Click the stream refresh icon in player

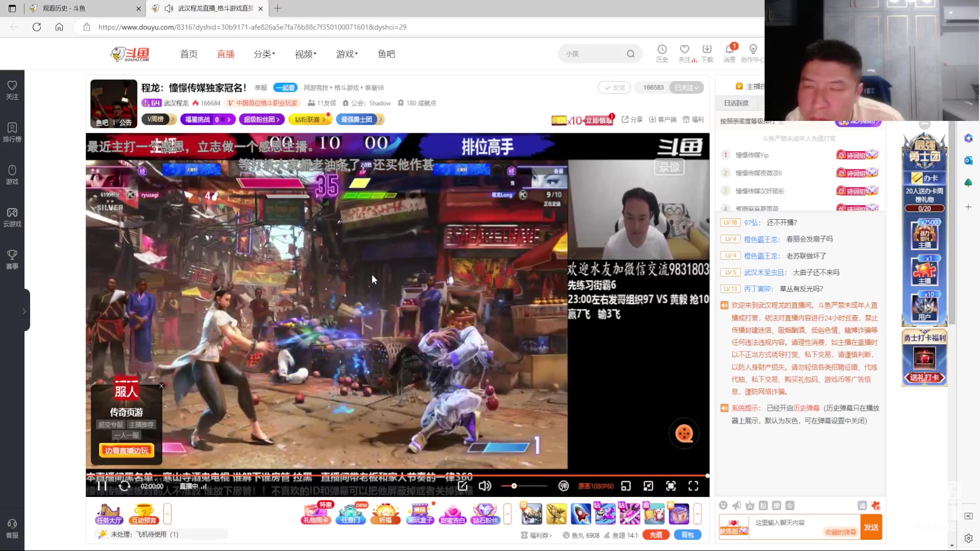pos(125,486)
